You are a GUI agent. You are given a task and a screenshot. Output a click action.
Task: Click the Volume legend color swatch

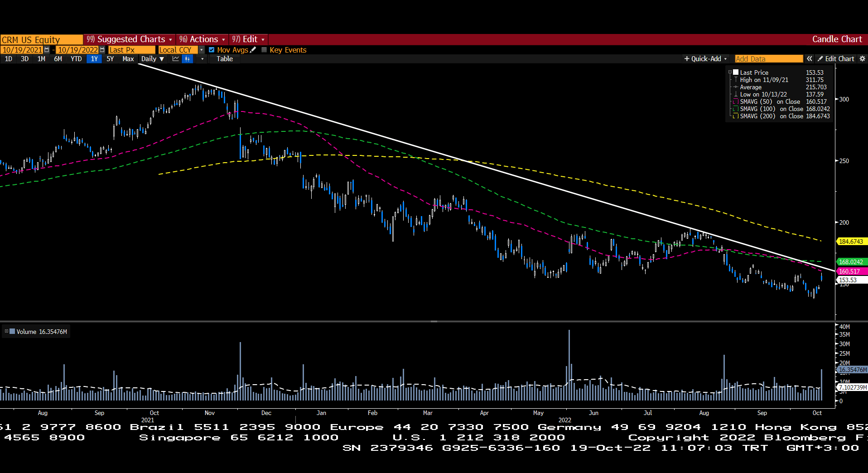point(12,331)
